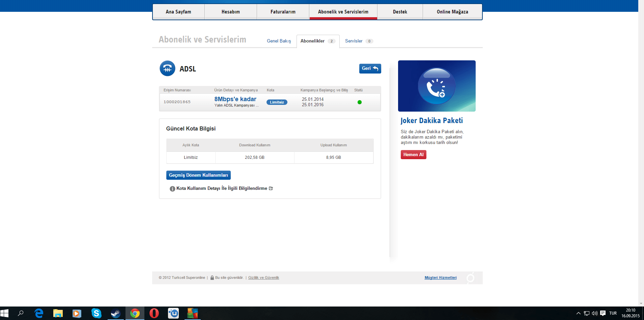Click the Hemen Al button
644x320 pixels.
pos(413,154)
